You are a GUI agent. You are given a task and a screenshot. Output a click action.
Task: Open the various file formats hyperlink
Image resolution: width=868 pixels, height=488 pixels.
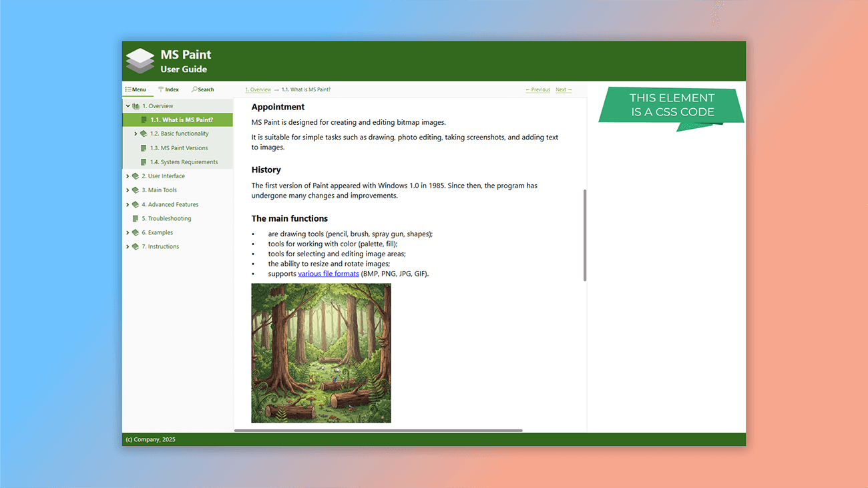(328, 273)
